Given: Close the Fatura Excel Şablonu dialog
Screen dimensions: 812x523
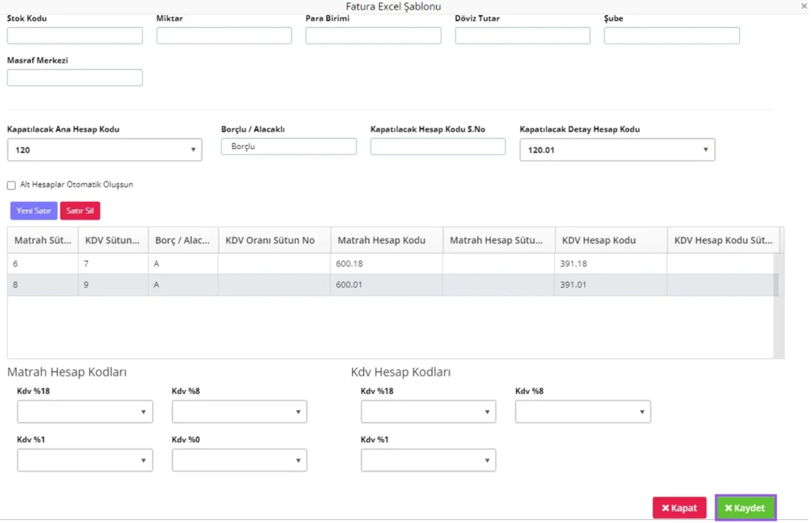Looking at the screenshot, I should pos(803,6).
